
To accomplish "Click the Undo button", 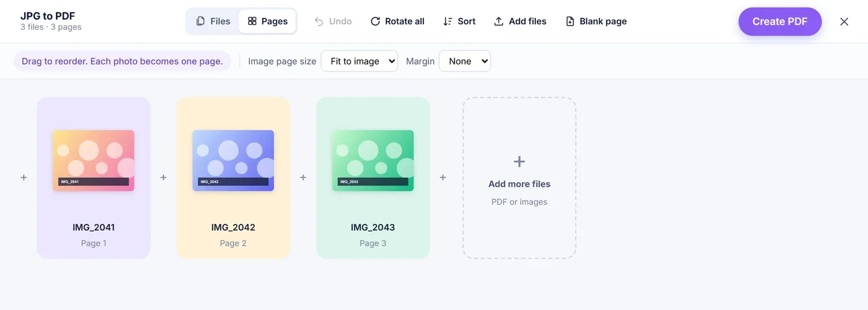I will coord(333,21).
